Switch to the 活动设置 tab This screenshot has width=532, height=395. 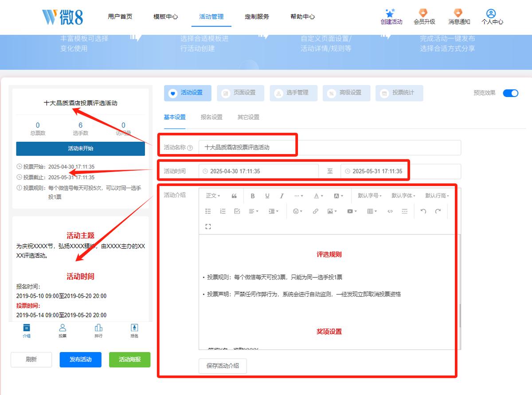(188, 93)
